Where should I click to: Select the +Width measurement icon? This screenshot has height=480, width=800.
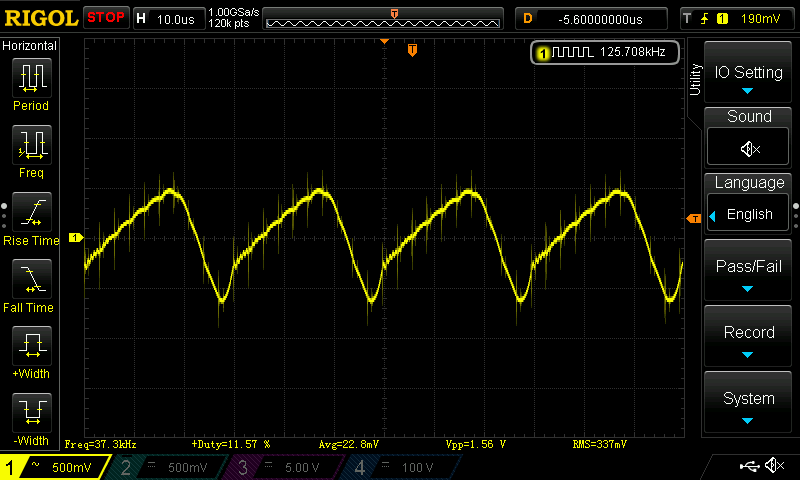coord(32,346)
